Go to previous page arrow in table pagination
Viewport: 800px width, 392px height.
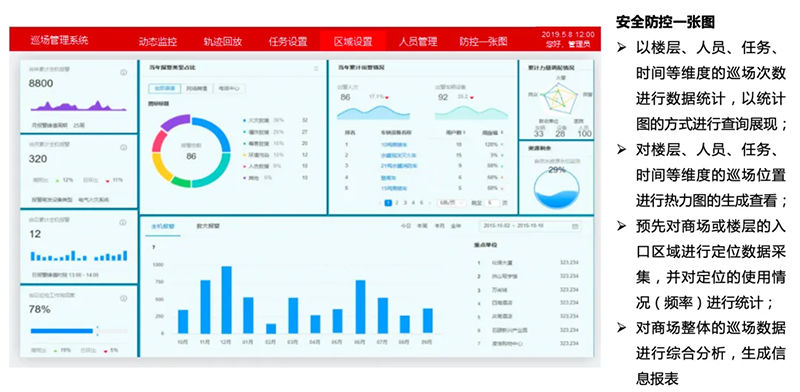[x=380, y=203]
